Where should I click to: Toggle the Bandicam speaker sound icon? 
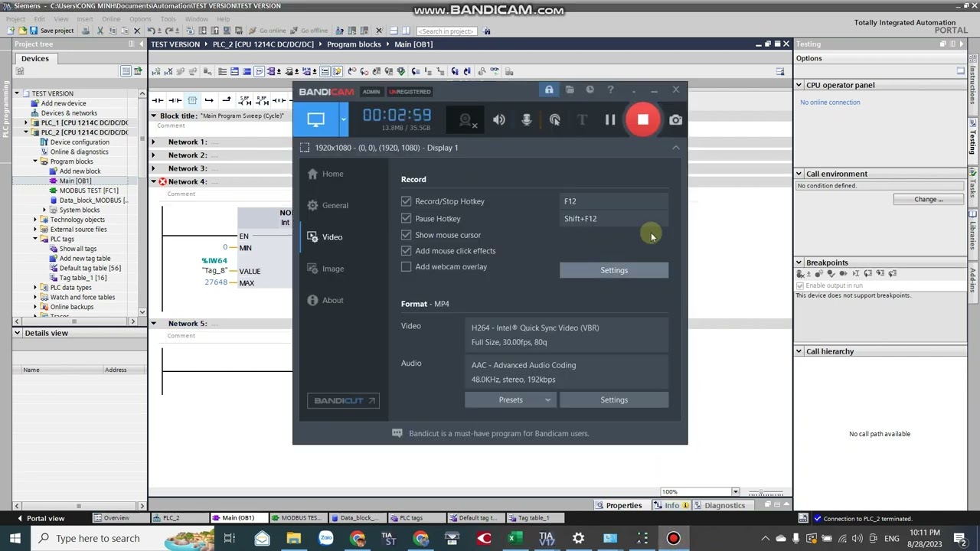499,120
